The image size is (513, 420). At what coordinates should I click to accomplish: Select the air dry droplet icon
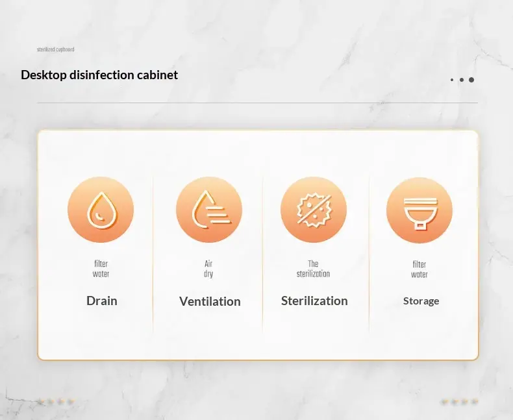pyautogui.click(x=209, y=210)
